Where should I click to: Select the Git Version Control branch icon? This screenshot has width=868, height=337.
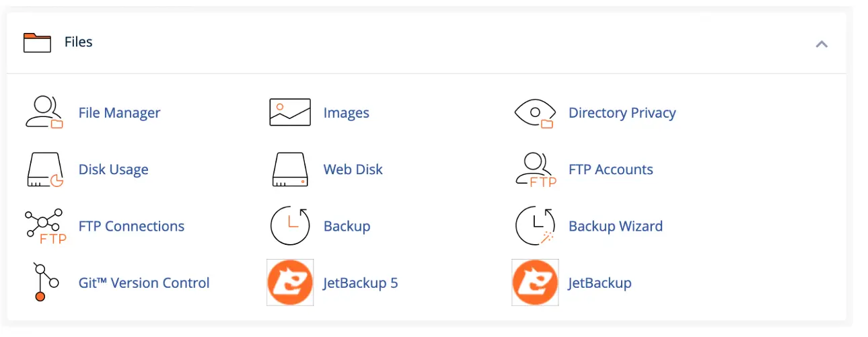(44, 283)
